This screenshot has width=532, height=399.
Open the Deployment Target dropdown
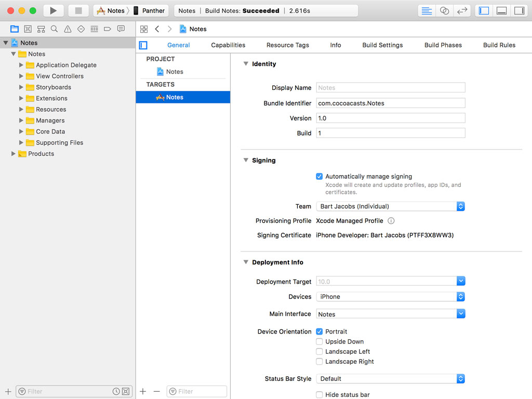tap(461, 281)
